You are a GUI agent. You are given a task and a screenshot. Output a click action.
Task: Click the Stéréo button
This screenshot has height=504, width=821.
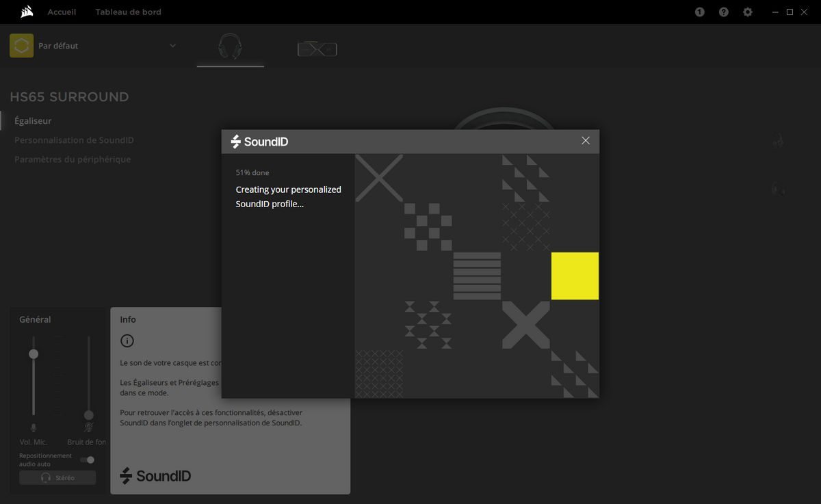click(57, 477)
